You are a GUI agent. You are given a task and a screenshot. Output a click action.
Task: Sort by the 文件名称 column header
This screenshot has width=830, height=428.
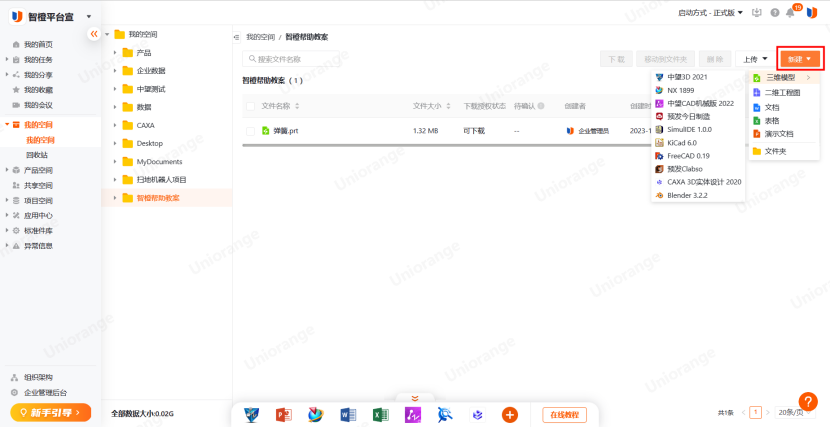pos(280,106)
